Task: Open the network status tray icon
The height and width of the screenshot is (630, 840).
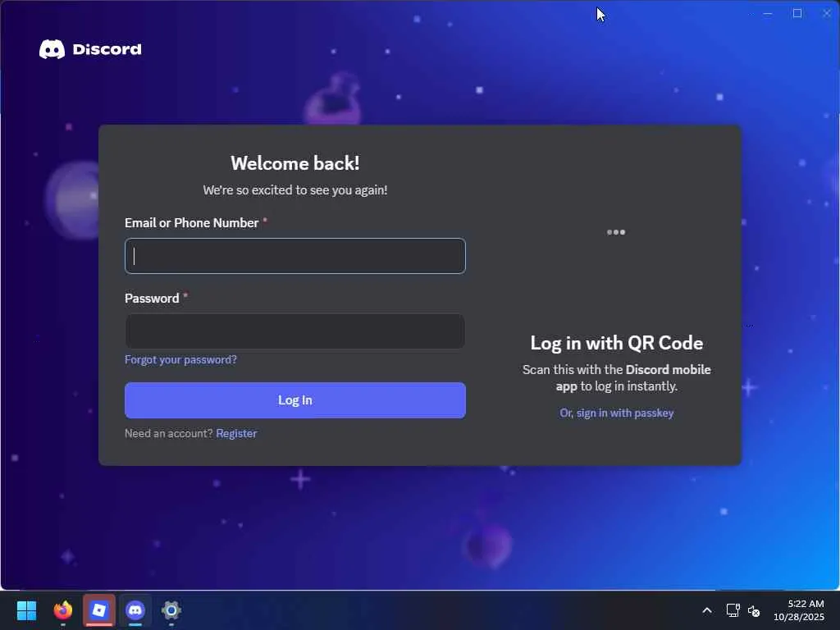Action: (733, 610)
